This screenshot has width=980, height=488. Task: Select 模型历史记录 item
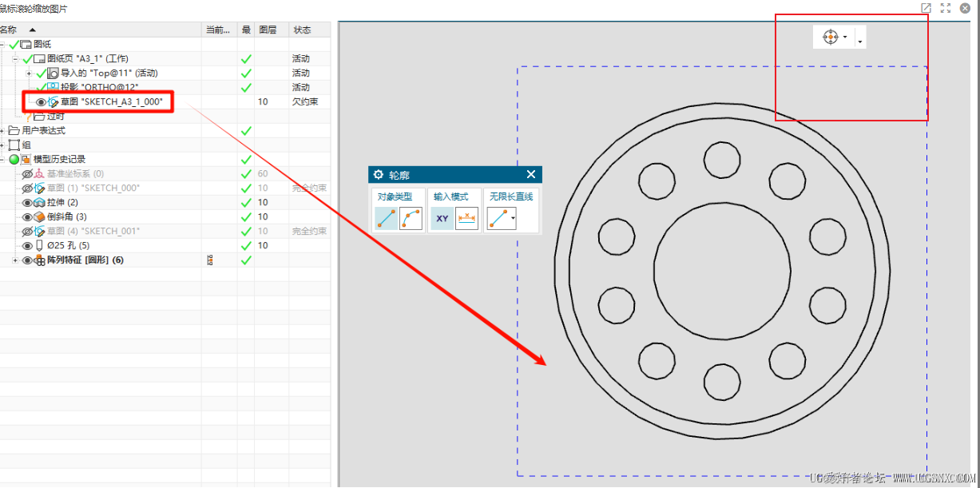tap(60, 159)
